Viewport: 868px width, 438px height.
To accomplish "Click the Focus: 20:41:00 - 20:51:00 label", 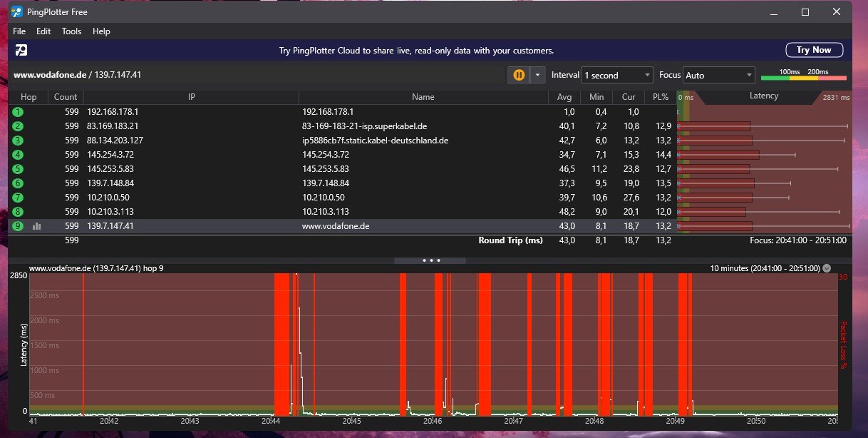I will coord(798,240).
